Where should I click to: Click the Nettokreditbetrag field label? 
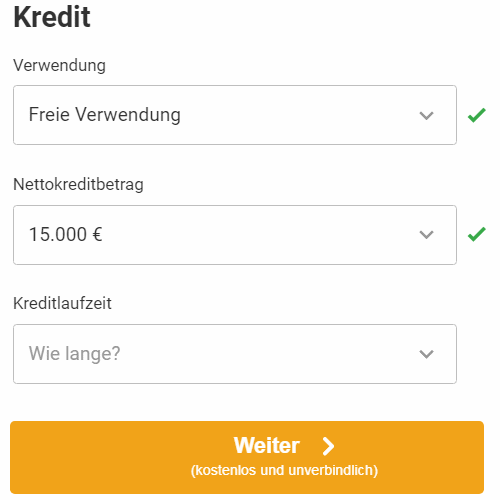(78, 184)
